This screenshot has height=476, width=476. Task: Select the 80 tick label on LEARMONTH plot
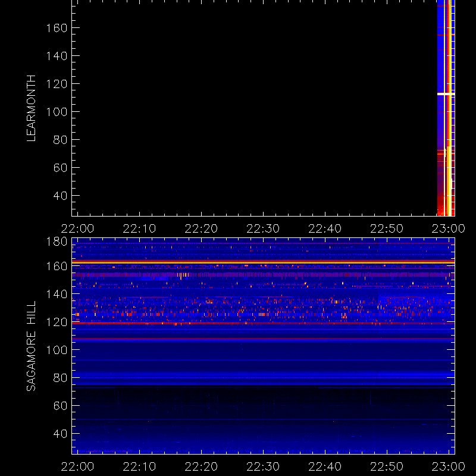60,140
